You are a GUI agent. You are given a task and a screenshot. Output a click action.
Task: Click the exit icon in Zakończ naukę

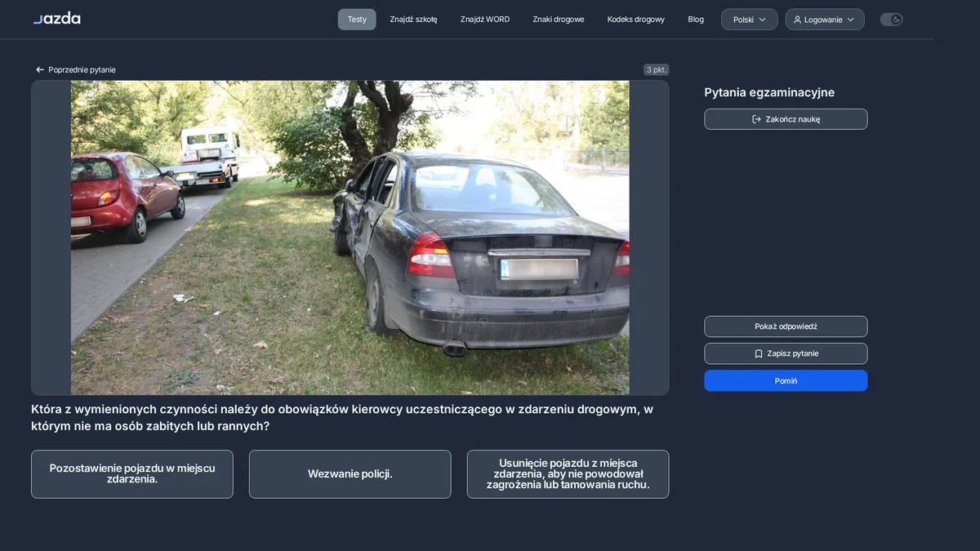coord(756,119)
